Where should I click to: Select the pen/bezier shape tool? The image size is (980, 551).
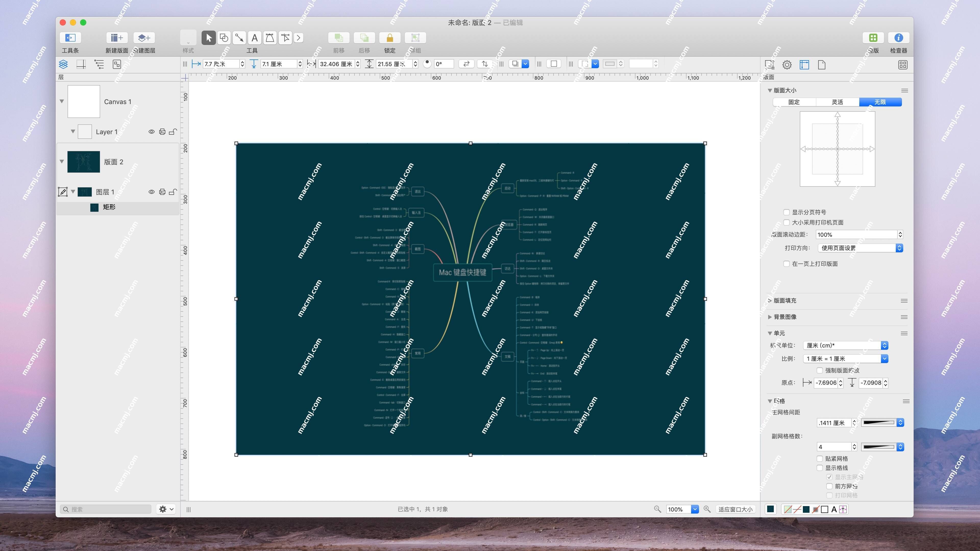[x=270, y=38]
